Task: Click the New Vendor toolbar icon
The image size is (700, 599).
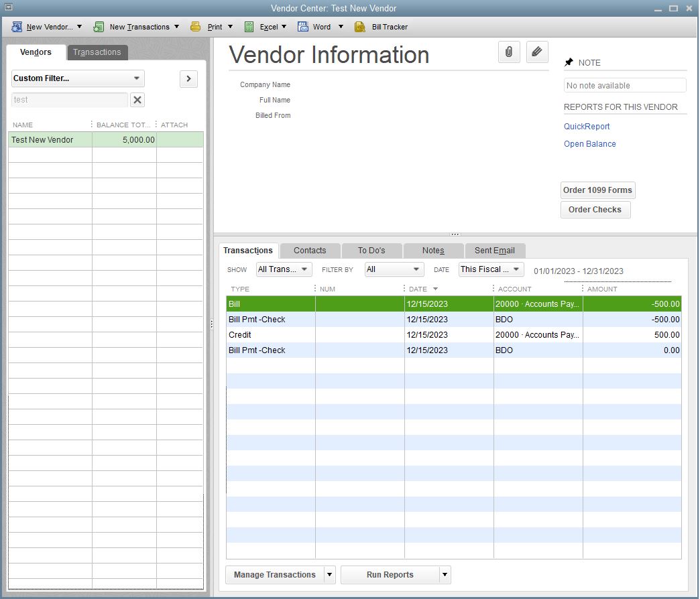Action: click(17, 27)
